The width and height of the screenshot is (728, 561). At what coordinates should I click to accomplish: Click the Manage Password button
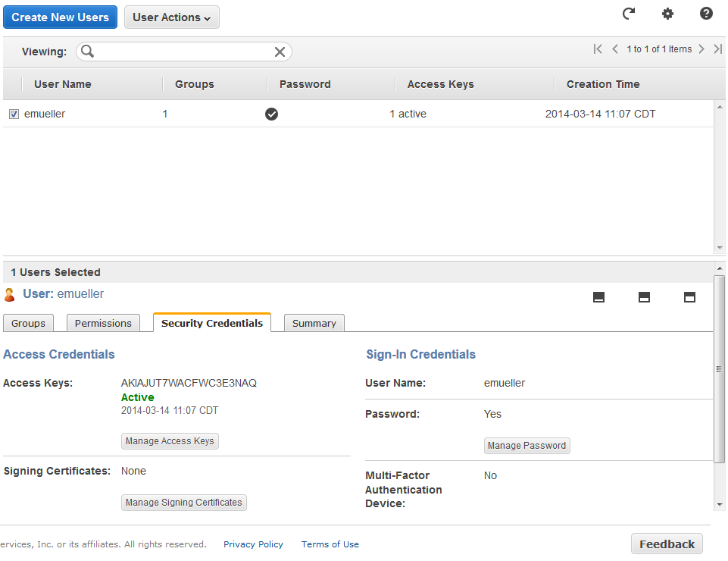[x=526, y=446]
